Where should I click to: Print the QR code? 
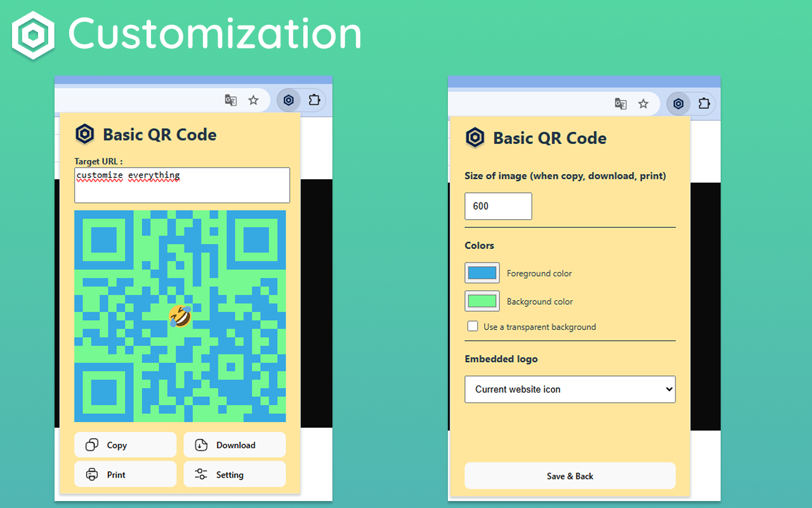125,474
